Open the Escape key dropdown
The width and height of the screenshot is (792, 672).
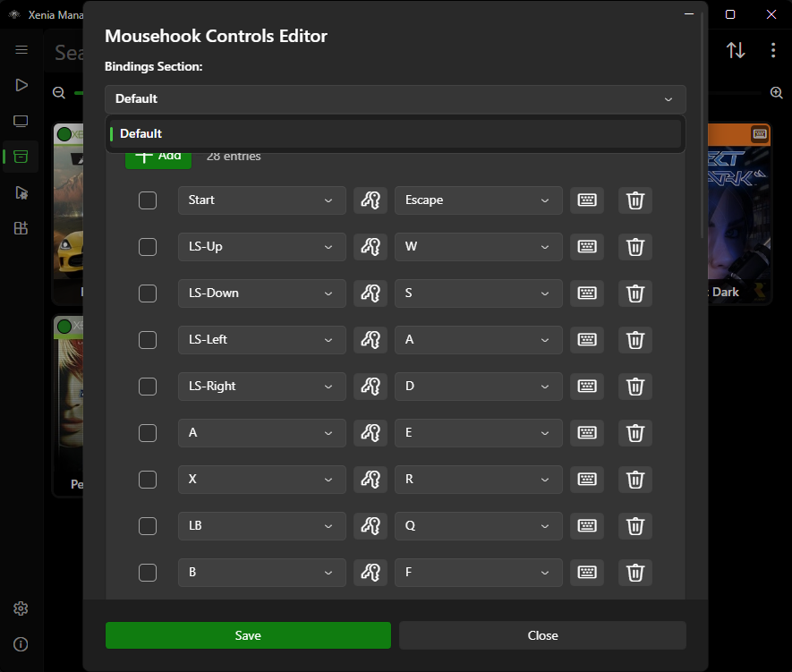coord(478,200)
